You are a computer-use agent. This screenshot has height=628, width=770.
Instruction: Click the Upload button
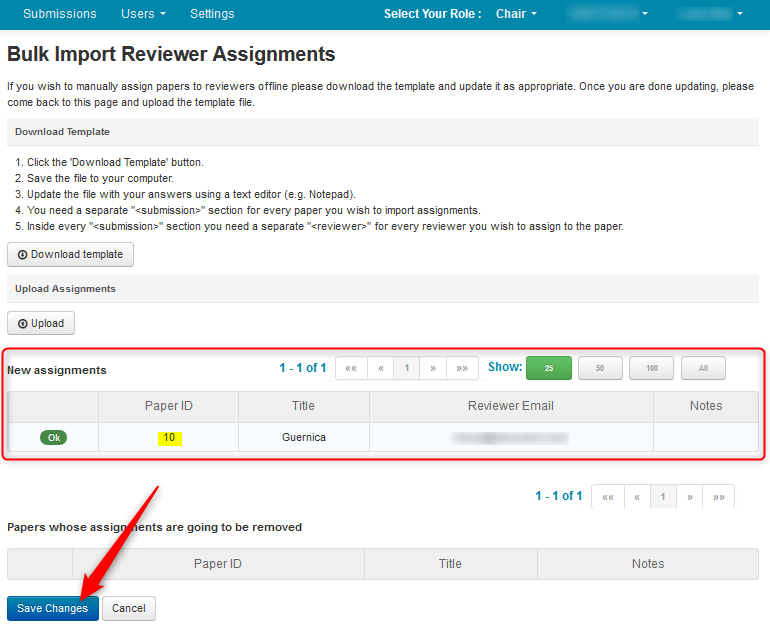point(41,323)
